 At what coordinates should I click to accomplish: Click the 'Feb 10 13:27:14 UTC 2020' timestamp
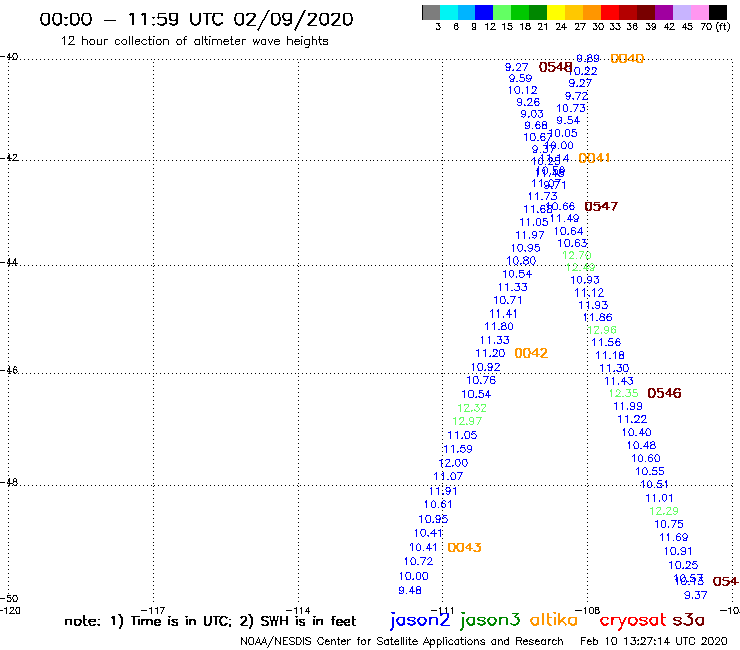tap(654, 641)
